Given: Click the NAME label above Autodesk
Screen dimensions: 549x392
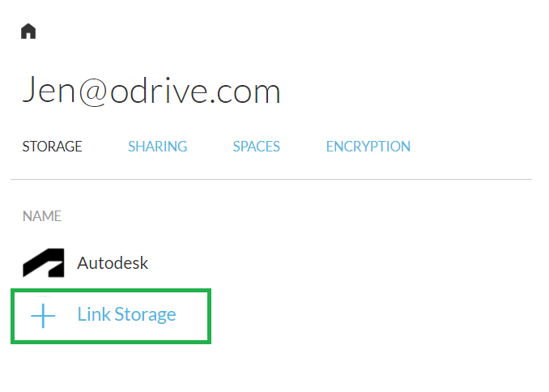Looking at the screenshot, I should click(x=42, y=216).
